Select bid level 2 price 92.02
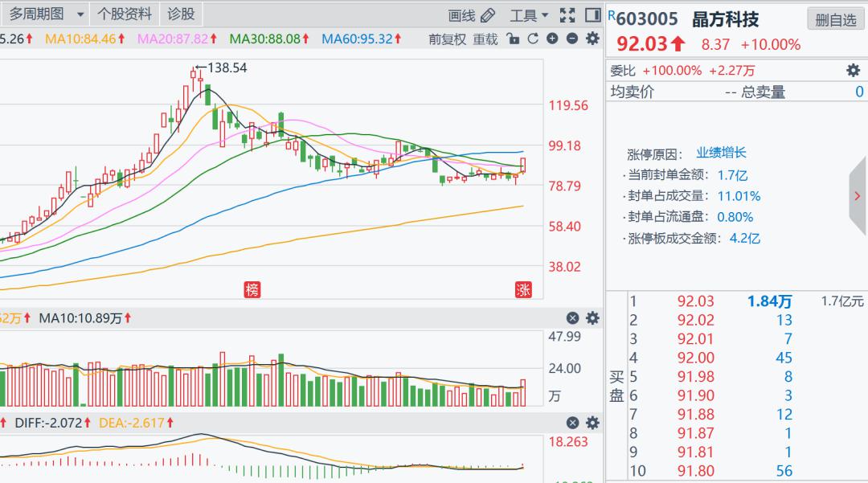The image size is (868, 483). point(696,320)
